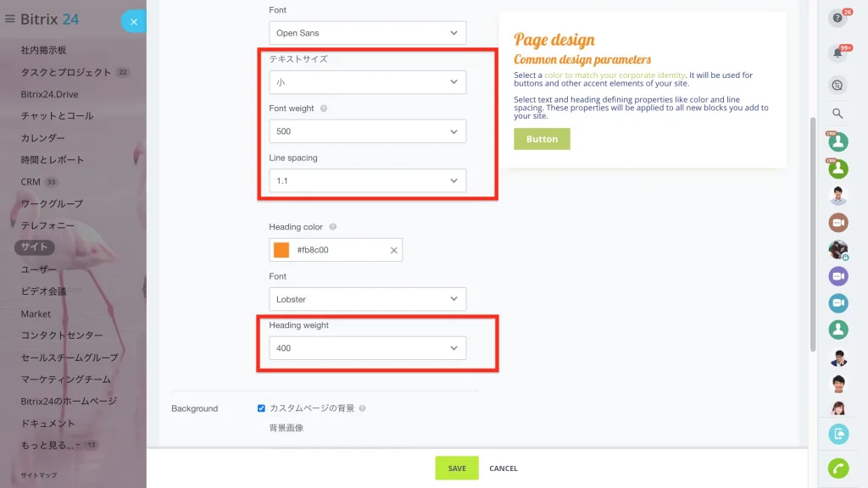The width and height of the screenshot is (868, 488).
Task: Click the CANCEL button
Action: click(x=504, y=468)
